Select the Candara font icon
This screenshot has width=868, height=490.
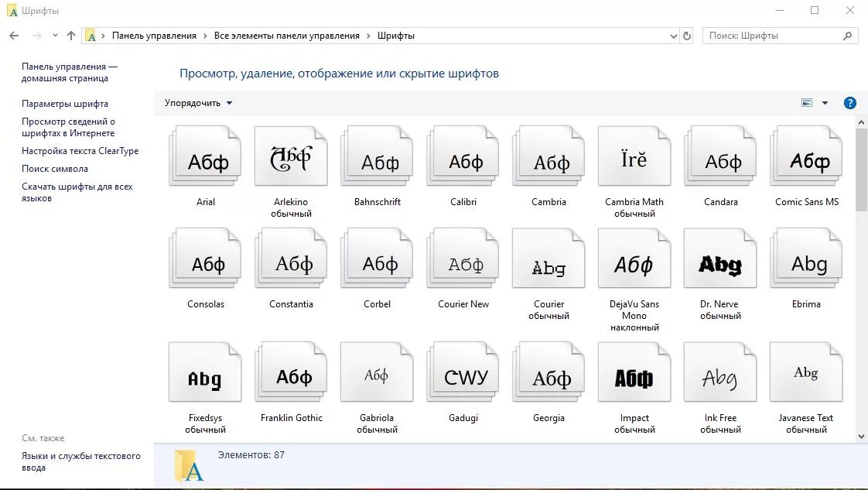720,156
